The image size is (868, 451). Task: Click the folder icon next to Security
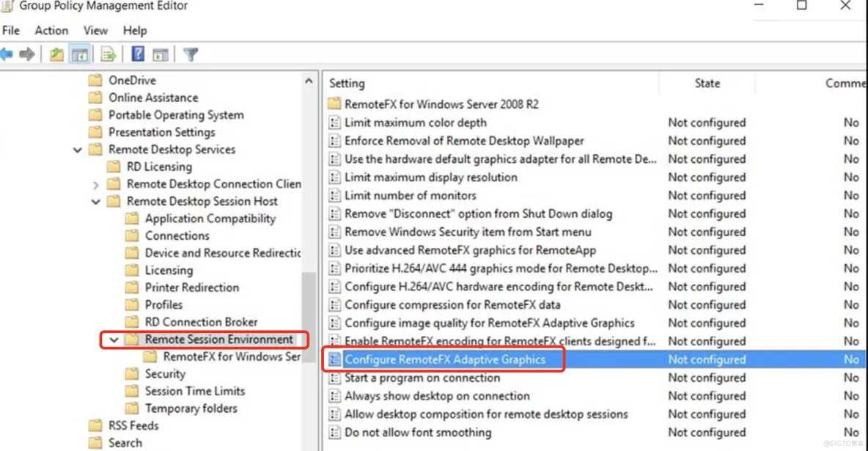click(132, 374)
